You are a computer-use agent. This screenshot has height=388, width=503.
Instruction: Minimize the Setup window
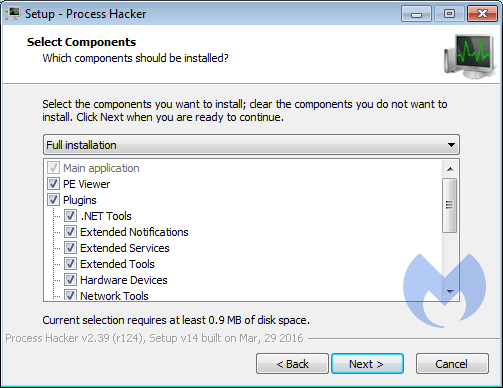416,14
